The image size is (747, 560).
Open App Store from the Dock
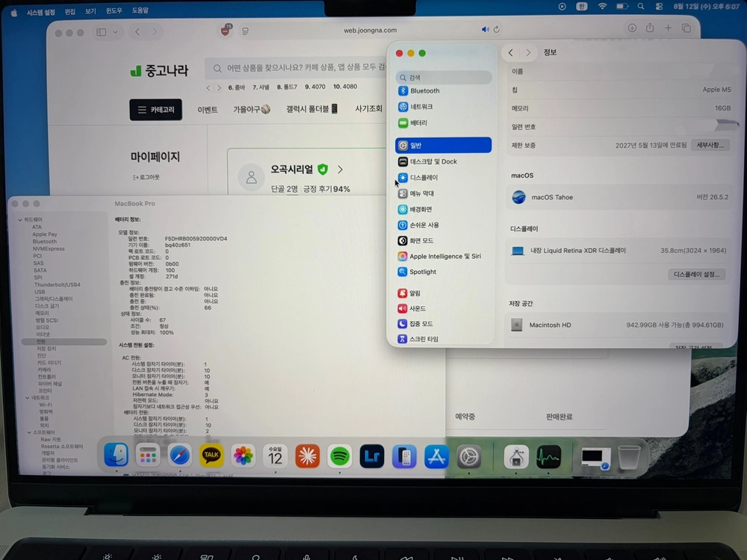[436, 457]
